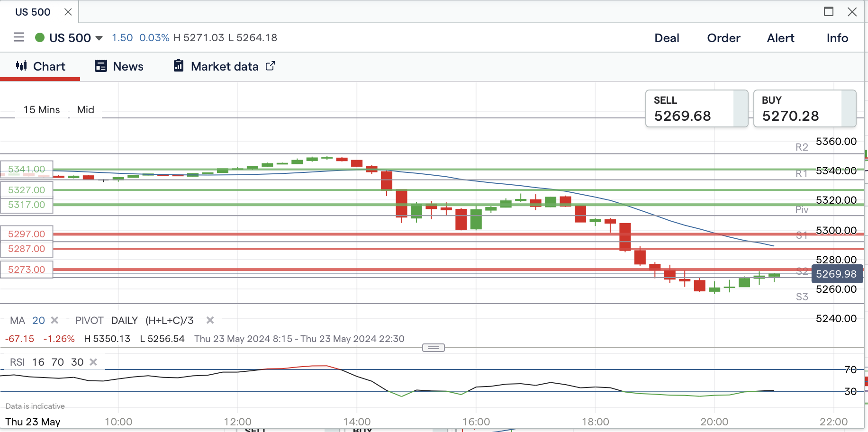Click the 5240.00 price axis label
Screen dimensions: 868x432
pyautogui.click(x=836, y=318)
